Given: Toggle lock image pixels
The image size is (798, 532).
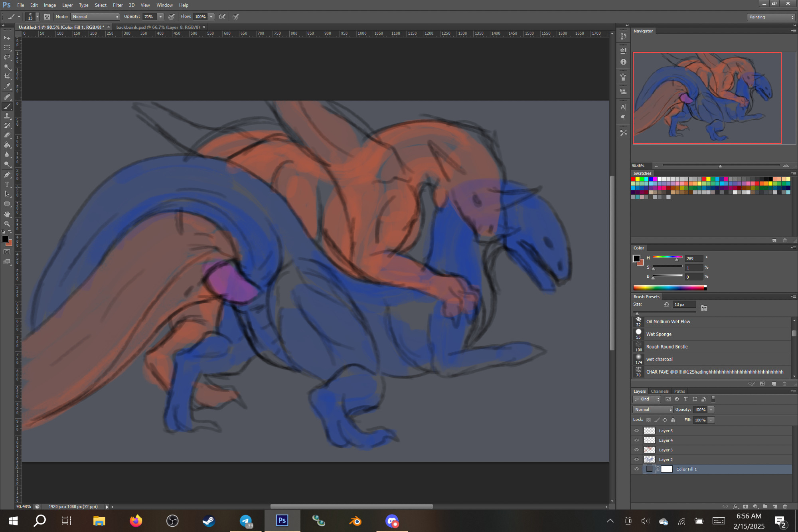Looking at the screenshot, I should (x=657, y=420).
